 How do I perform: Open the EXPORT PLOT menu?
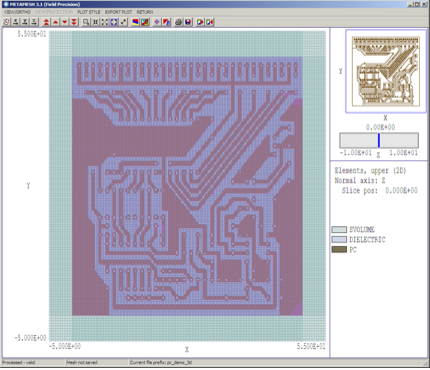point(118,12)
